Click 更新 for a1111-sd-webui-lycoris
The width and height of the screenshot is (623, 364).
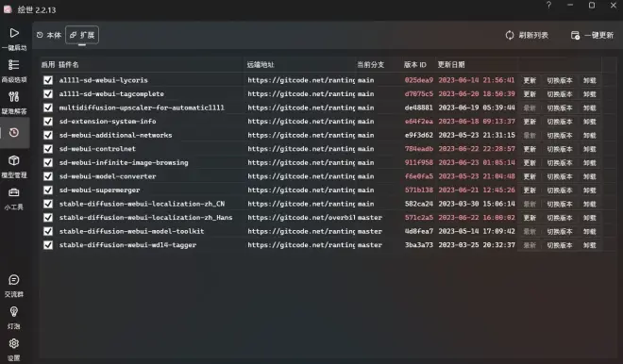[530, 80]
